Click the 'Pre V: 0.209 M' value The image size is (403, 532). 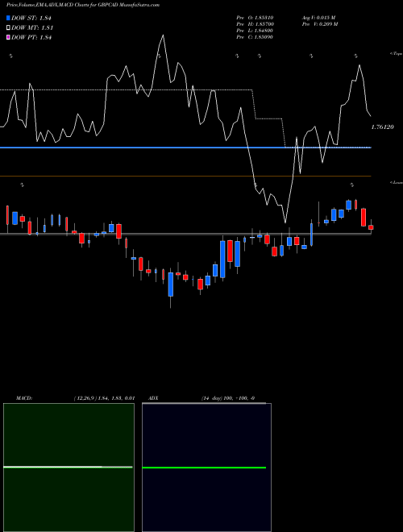pyautogui.click(x=319, y=23)
